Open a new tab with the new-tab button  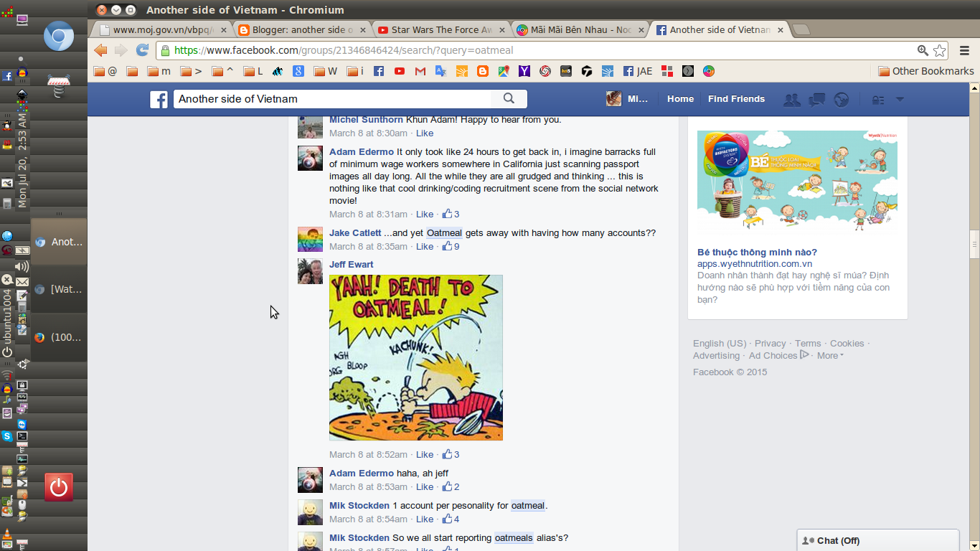pos(801,29)
